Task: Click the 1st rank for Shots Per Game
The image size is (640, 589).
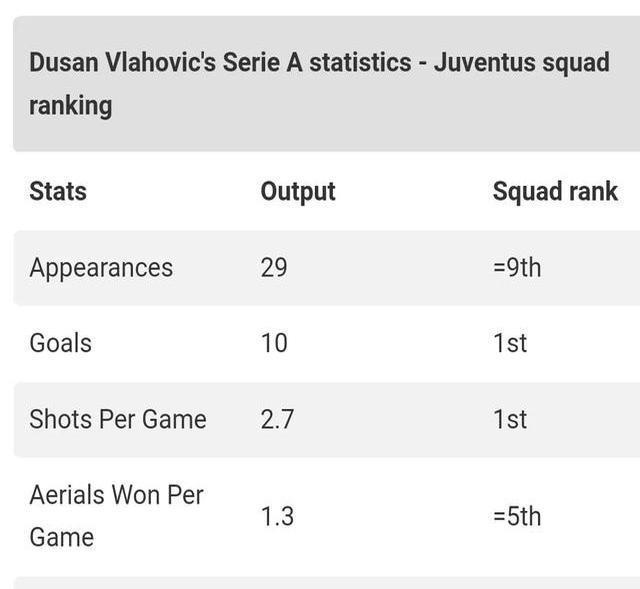Action: (x=510, y=419)
